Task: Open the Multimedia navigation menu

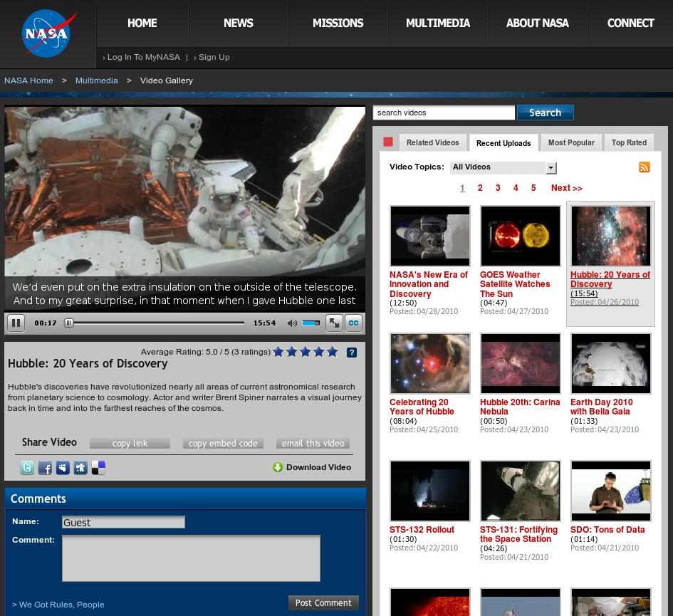Action: point(437,24)
